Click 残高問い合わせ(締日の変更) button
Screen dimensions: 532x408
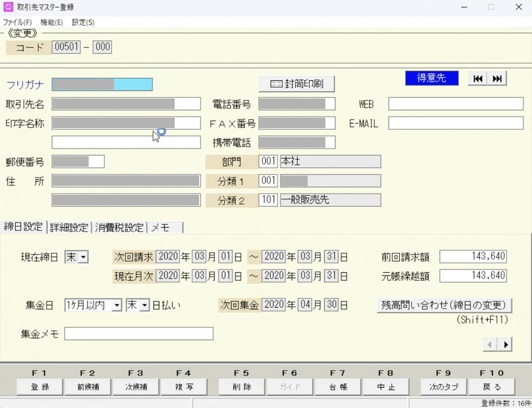coord(445,305)
